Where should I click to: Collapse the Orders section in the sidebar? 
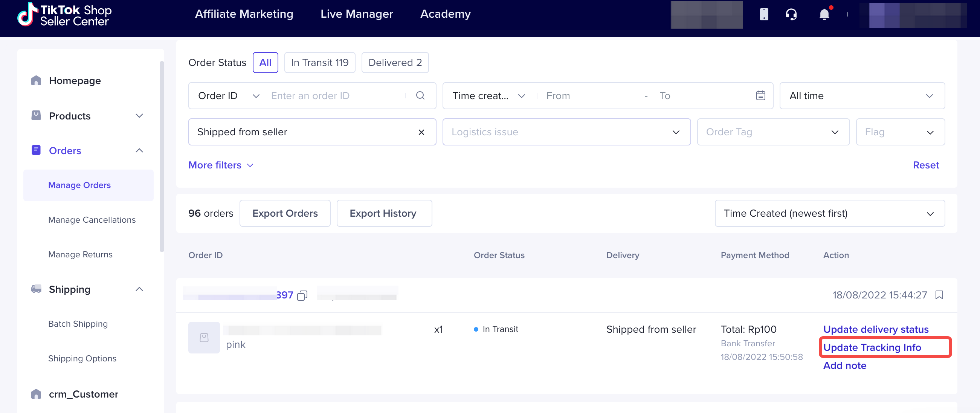click(x=139, y=150)
